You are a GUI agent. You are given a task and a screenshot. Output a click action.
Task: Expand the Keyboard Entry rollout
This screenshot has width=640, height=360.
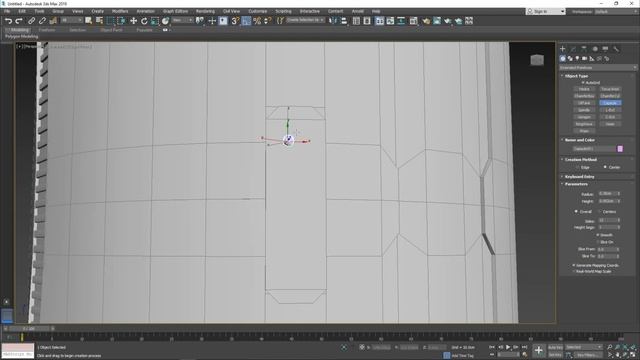(x=579, y=177)
